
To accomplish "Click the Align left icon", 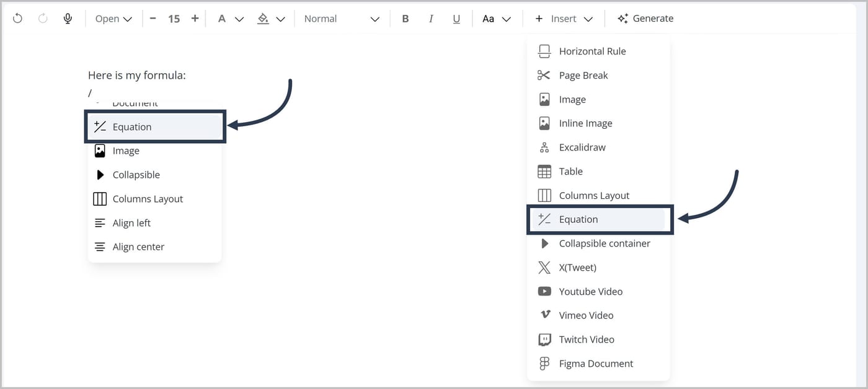I will [100, 223].
